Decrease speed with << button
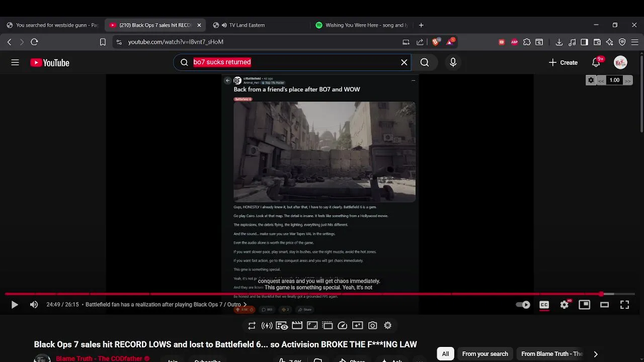Viewport: 644px width, 362px height. pyautogui.click(x=601, y=80)
